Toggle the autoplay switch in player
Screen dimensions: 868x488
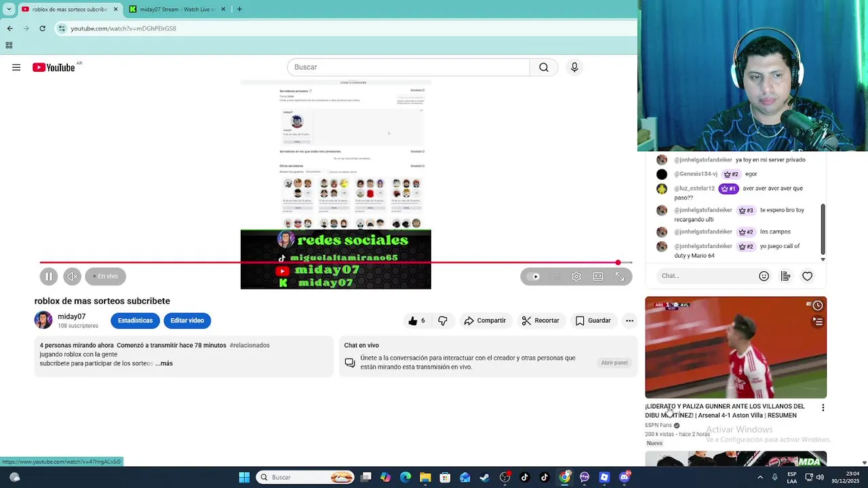click(534, 277)
